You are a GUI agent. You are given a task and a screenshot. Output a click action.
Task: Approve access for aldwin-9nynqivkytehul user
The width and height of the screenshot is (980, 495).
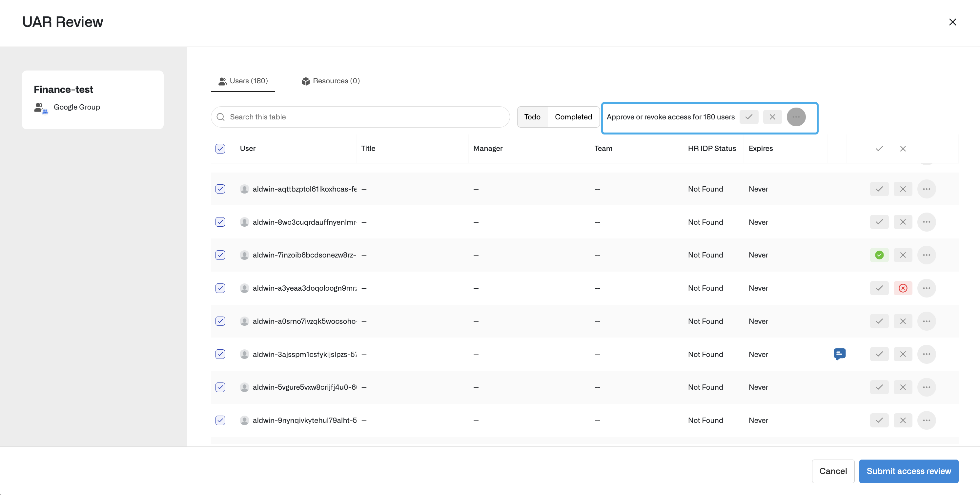coord(879,420)
